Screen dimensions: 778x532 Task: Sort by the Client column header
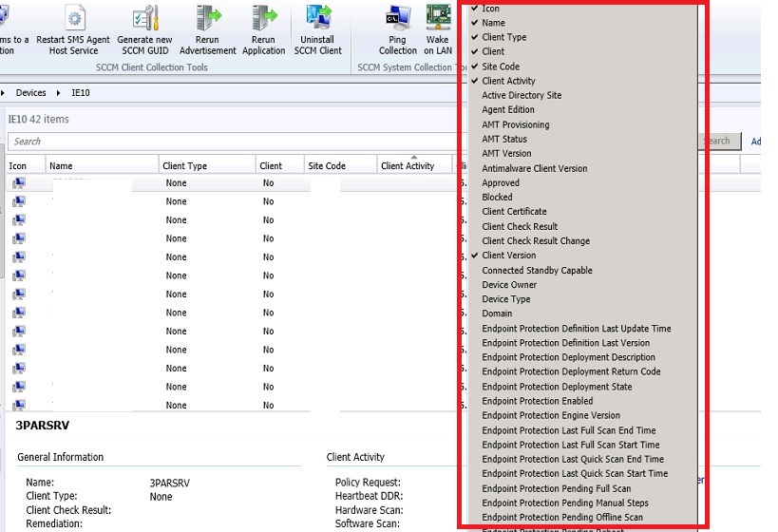tap(280, 165)
